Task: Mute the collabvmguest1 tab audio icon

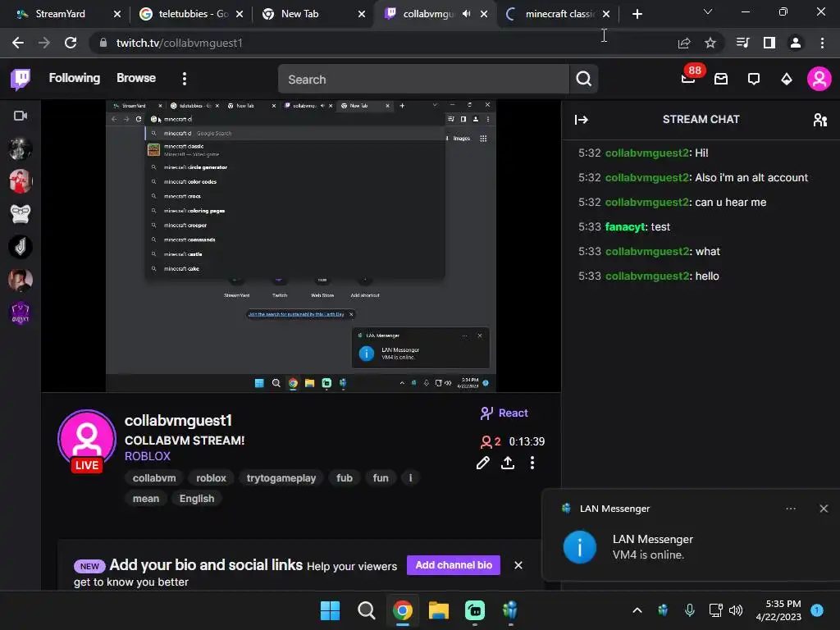Action: point(467,14)
